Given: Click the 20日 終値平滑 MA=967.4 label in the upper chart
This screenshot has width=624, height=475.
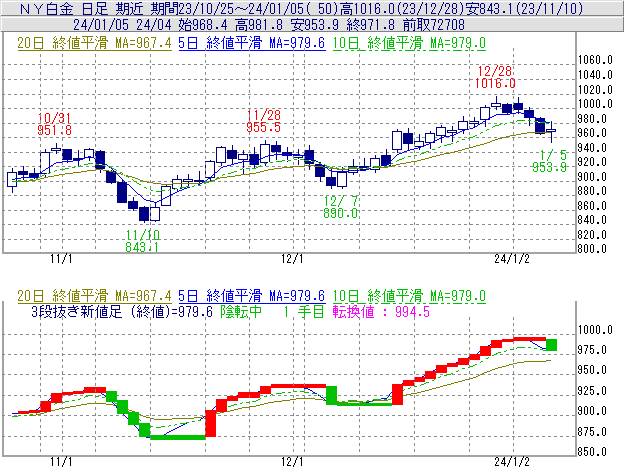Looking at the screenshot, I should click(94, 43).
